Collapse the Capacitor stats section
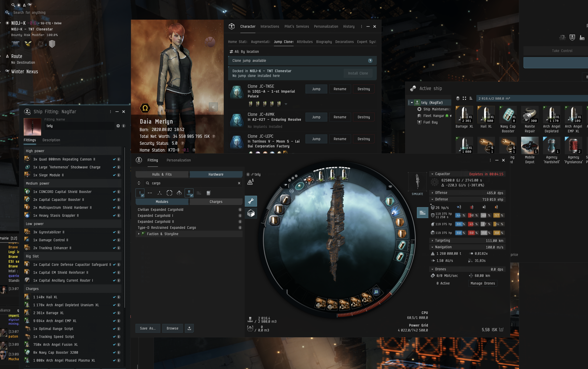 pos(432,174)
